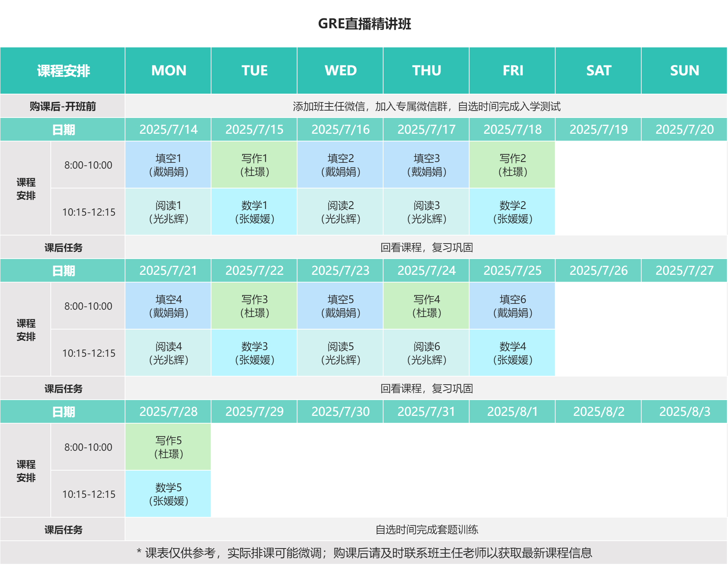Click date cell 2025/7/22

pyautogui.click(x=254, y=270)
